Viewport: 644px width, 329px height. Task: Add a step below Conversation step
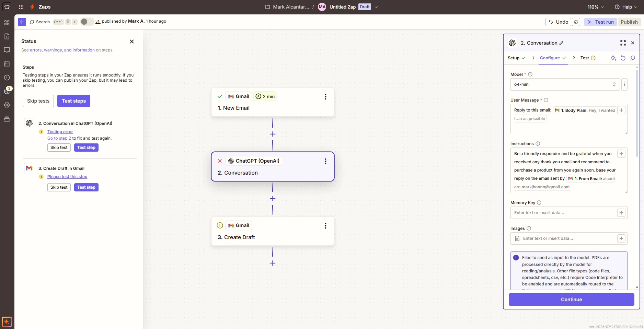pyautogui.click(x=273, y=199)
